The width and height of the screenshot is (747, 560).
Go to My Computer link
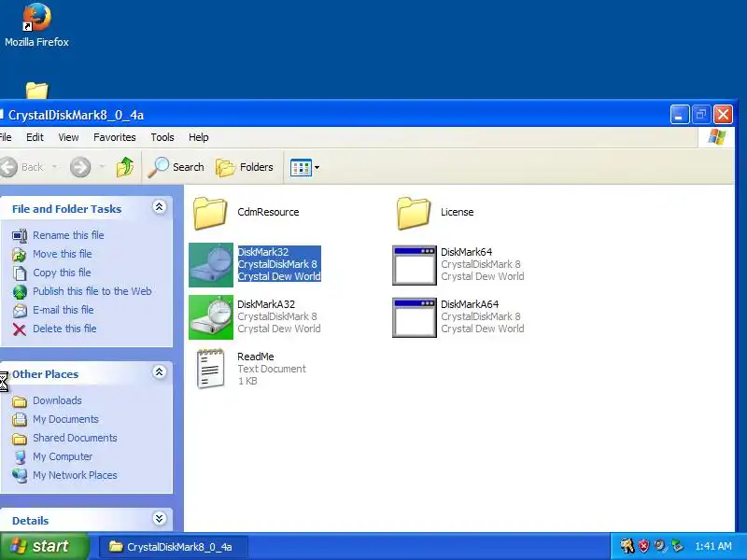[63, 456]
